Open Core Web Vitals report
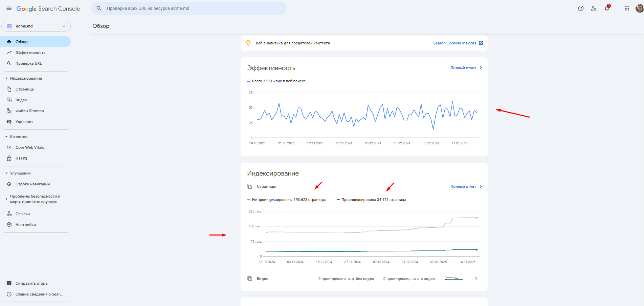Image resolution: width=644 pixels, height=306 pixels. tap(30, 147)
